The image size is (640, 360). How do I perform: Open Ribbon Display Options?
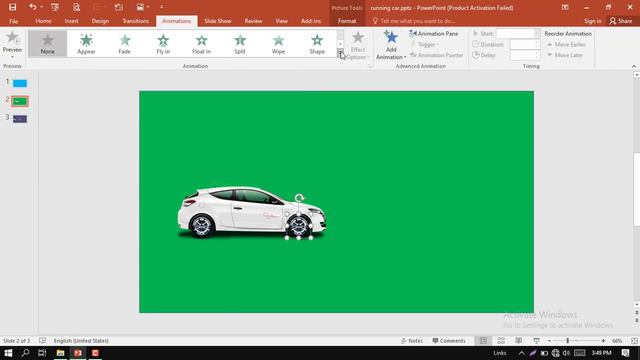tap(565, 7)
